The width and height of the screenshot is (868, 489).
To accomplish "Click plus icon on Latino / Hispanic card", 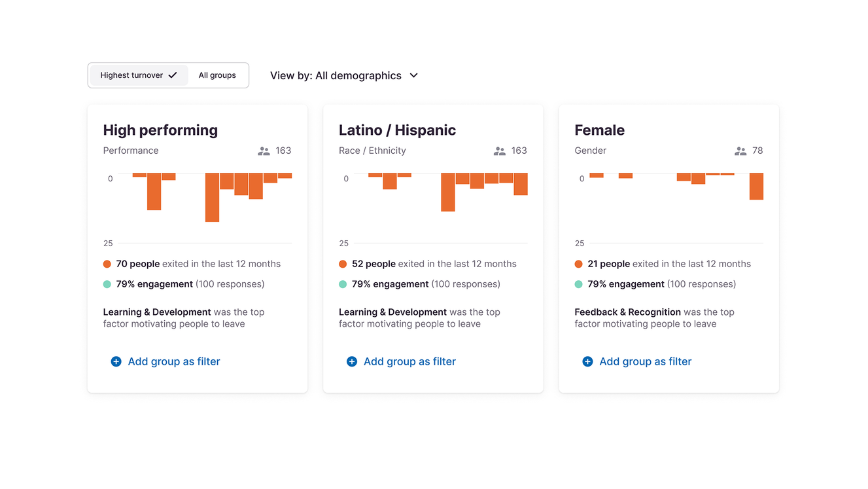I will pos(352,361).
